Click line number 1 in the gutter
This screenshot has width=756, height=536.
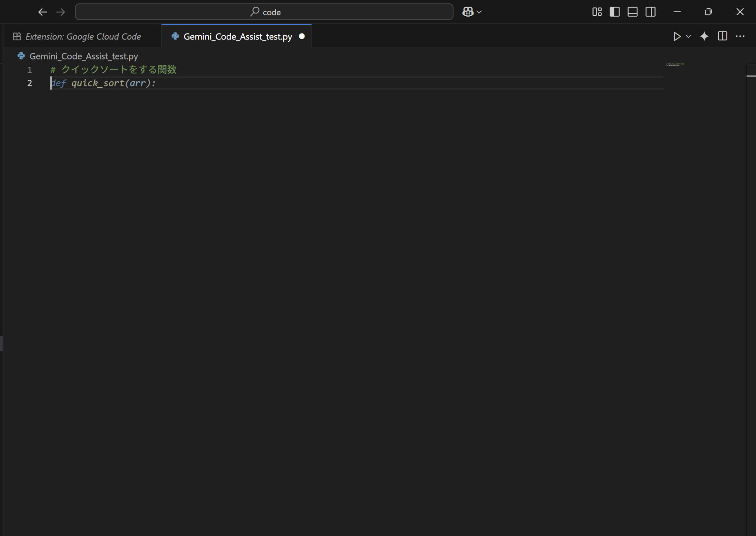pyautogui.click(x=30, y=70)
